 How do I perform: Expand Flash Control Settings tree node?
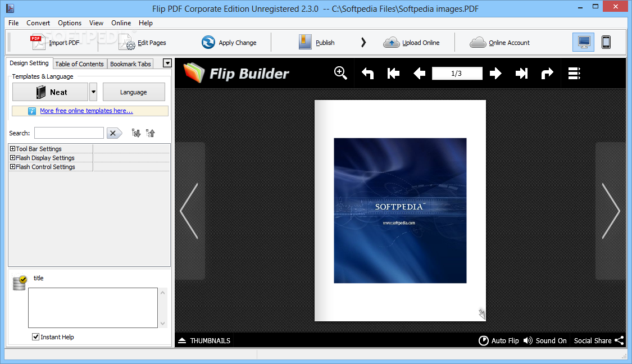click(12, 166)
